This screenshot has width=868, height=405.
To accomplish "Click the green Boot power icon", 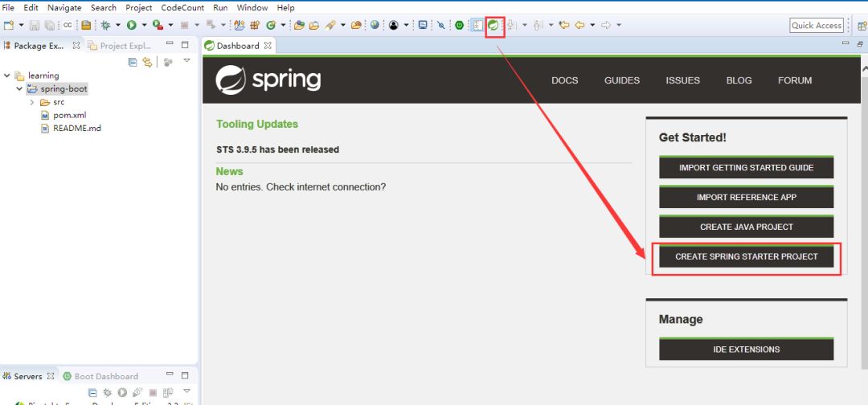I will 460,26.
